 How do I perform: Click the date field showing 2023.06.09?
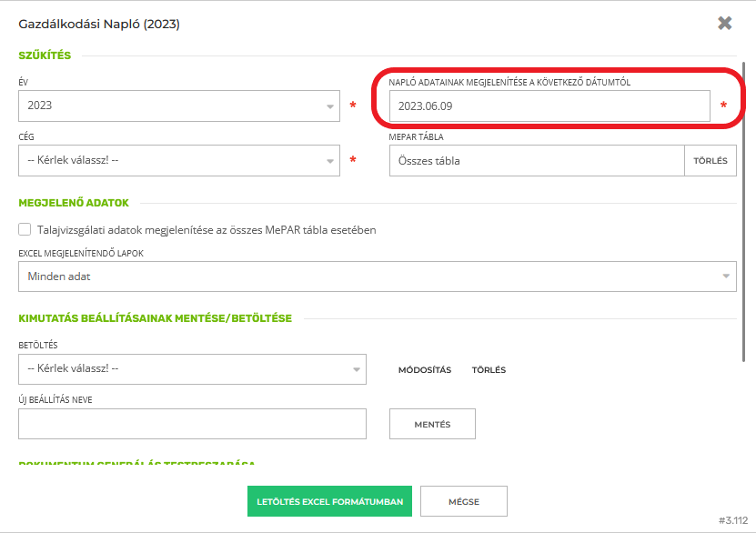pyautogui.click(x=549, y=106)
